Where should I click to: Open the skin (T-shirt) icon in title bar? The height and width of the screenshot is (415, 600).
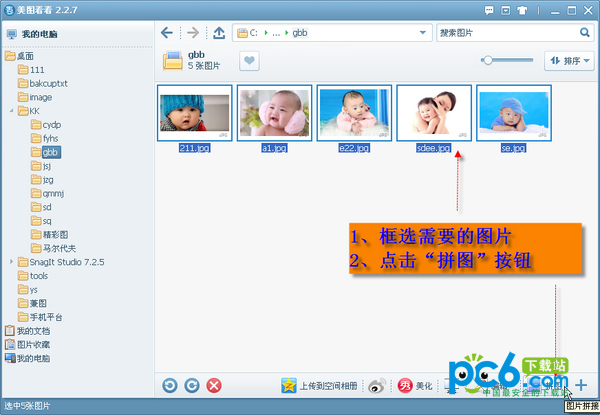click(x=522, y=8)
